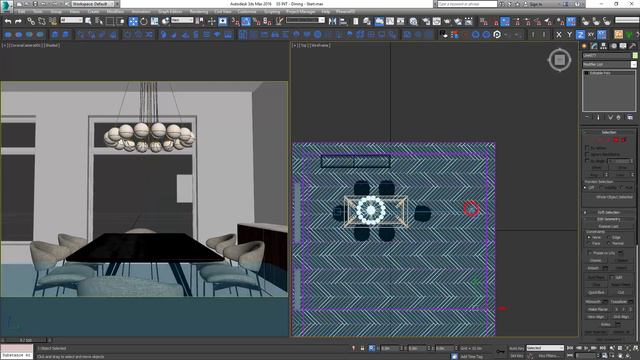Open the Customize menu

[247, 12]
